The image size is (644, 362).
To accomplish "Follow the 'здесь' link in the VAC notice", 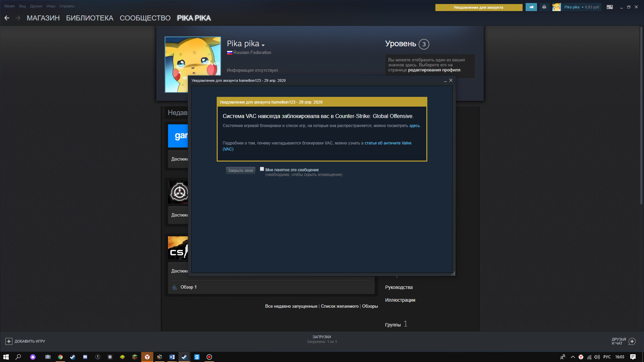I will click(414, 126).
